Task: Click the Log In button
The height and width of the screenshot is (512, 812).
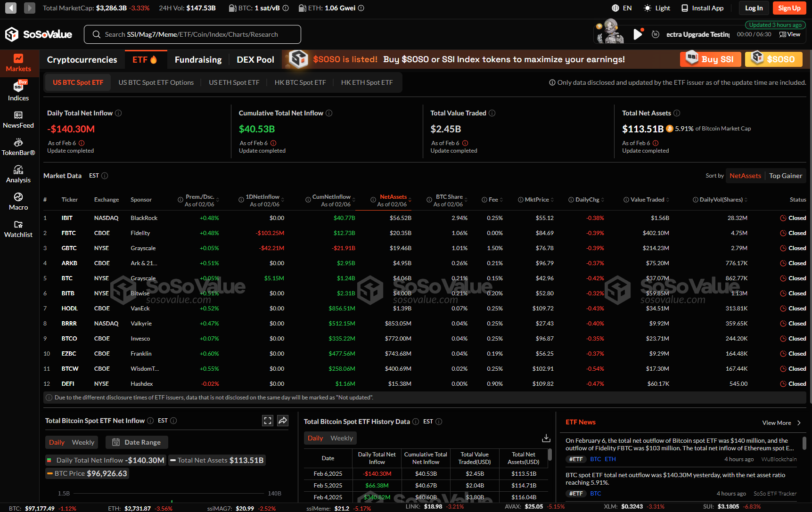Action: tap(754, 8)
